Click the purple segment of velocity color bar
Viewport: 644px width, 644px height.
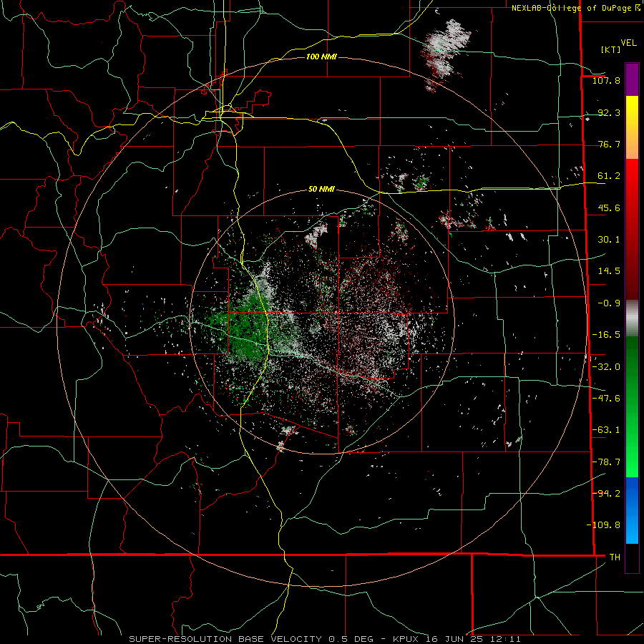point(632,80)
